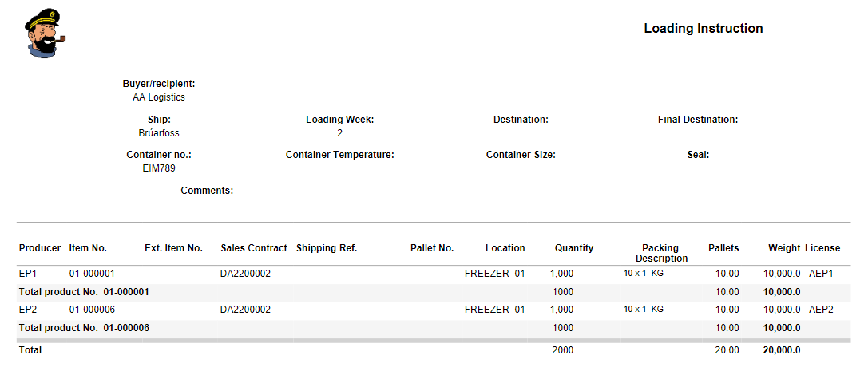Viewport: 868px width, 371px height.
Task: Click the Loading Week label
Action: click(339, 120)
